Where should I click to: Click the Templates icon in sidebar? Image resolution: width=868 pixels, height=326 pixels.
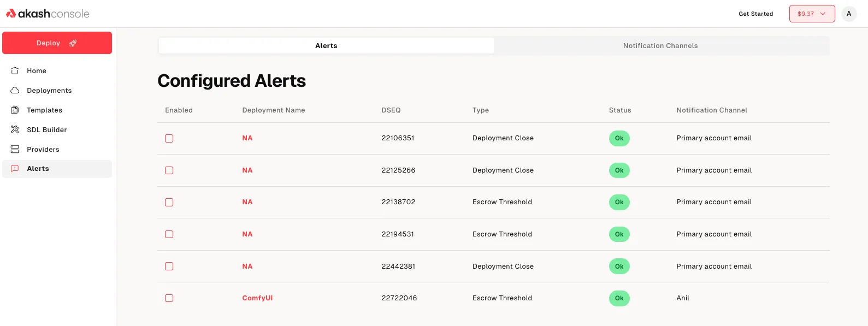point(15,110)
